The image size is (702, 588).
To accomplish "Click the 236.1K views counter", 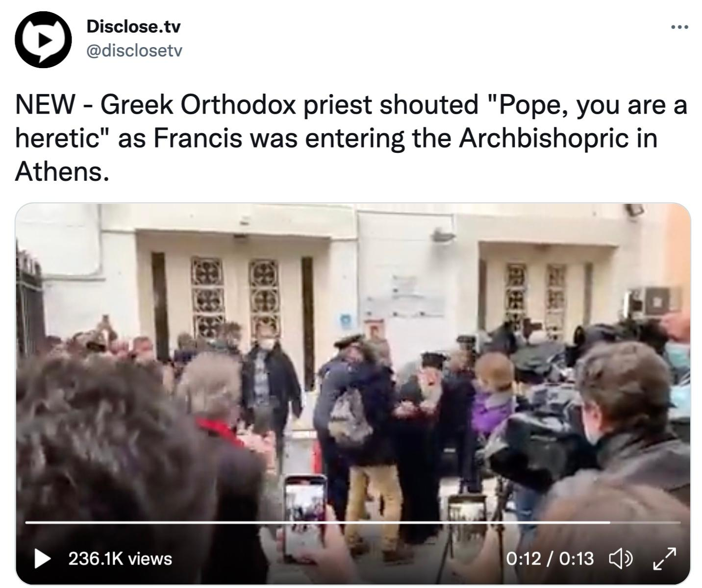I will [x=120, y=559].
